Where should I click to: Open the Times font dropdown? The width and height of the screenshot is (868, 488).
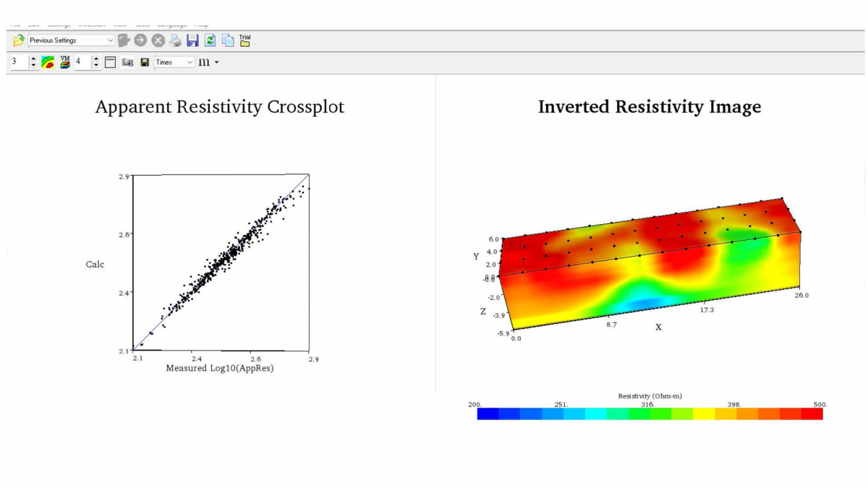click(190, 62)
